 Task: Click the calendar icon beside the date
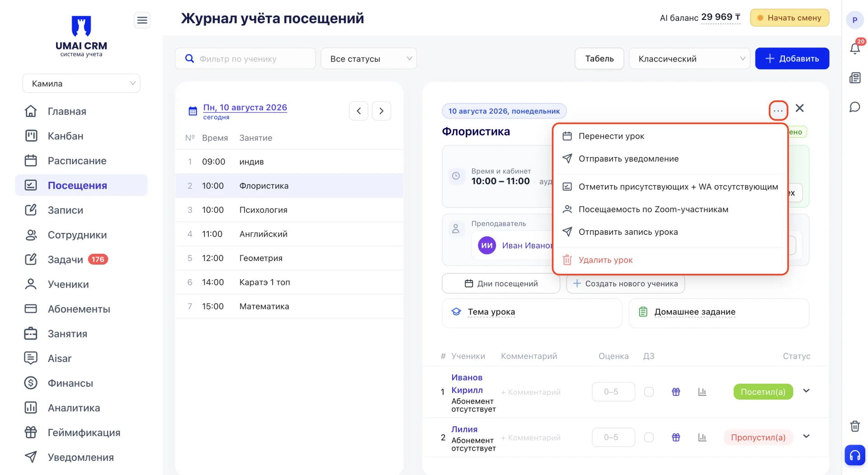[193, 111]
